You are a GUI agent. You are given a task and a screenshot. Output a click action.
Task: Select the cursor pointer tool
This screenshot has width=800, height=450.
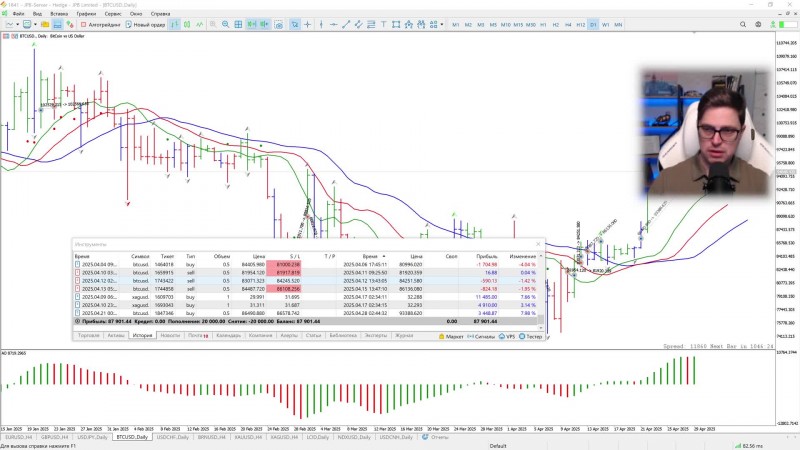click(x=294, y=24)
